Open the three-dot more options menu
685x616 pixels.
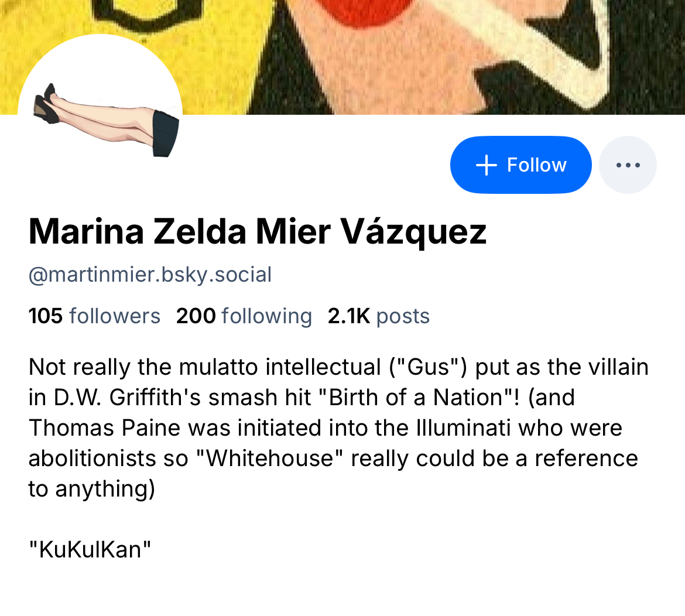click(x=628, y=165)
